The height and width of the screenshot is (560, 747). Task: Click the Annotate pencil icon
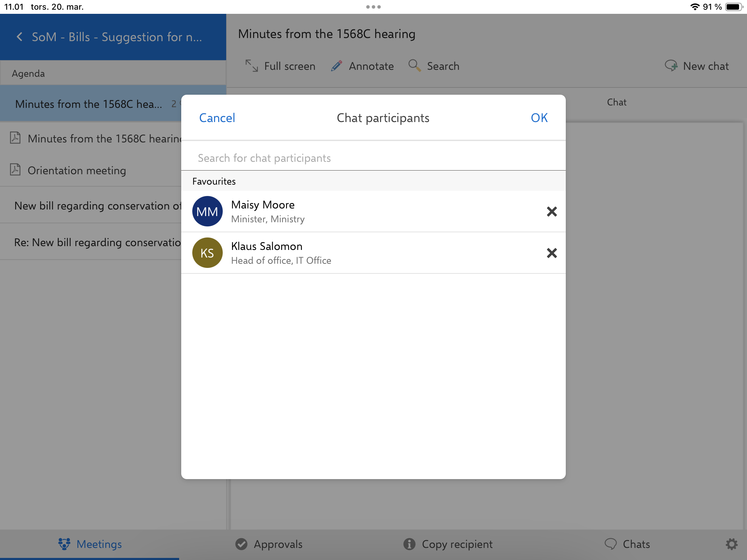coord(336,66)
